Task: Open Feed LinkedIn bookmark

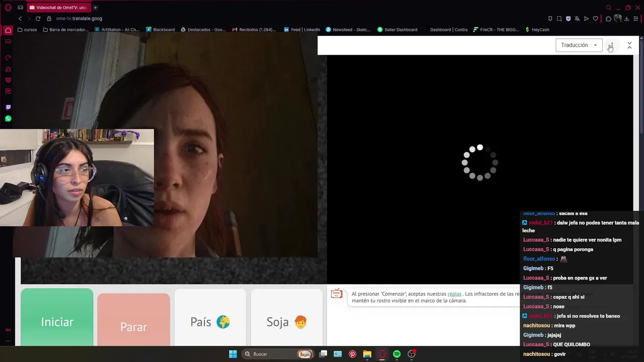Action: point(302,30)
